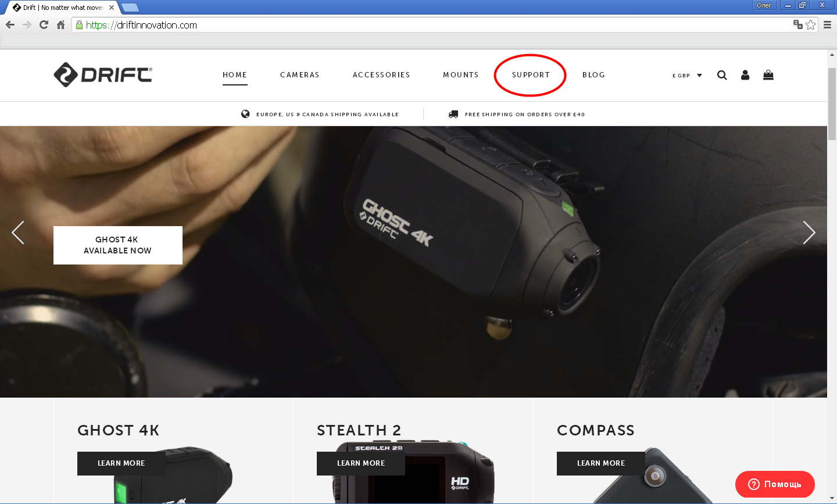837x504 pixels.
Task: Open the Помощь help widget
Action: point(775,484)
